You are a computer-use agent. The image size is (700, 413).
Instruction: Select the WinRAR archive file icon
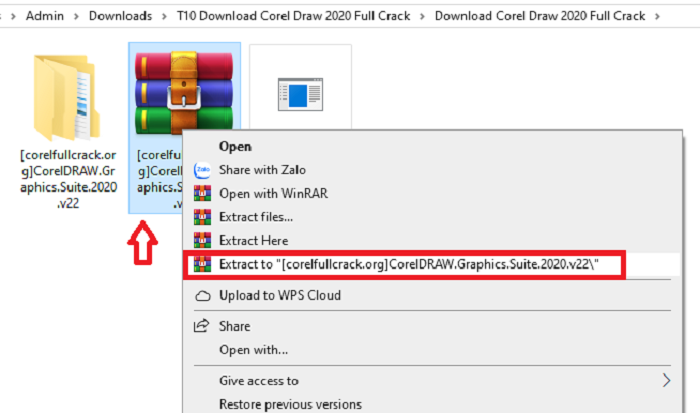click(184, 94)
